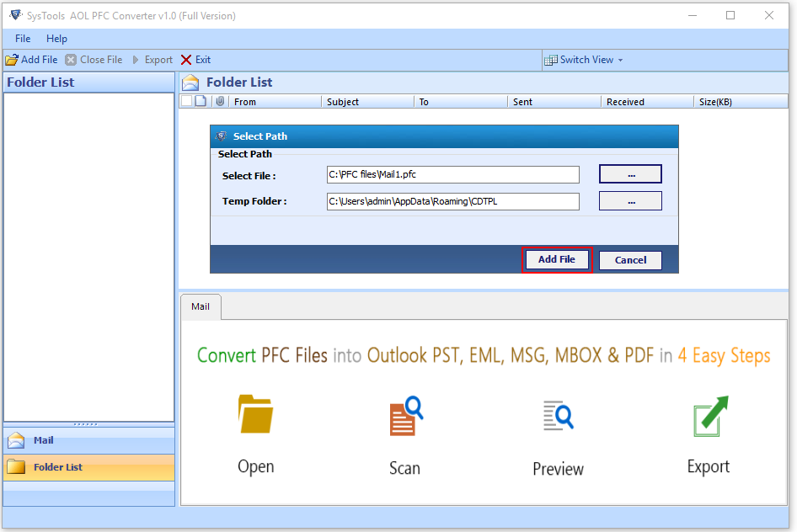Click the Switch View layout icon
This screenshot has width=797, height=532.
pyautogui.click(x=550, y=61)
